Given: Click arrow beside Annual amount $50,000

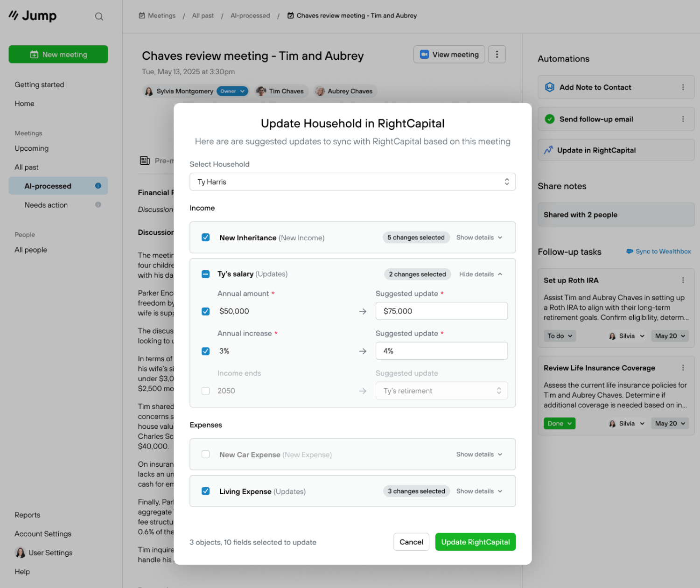Looking at the screenshot, I should [x=363, y=311].
